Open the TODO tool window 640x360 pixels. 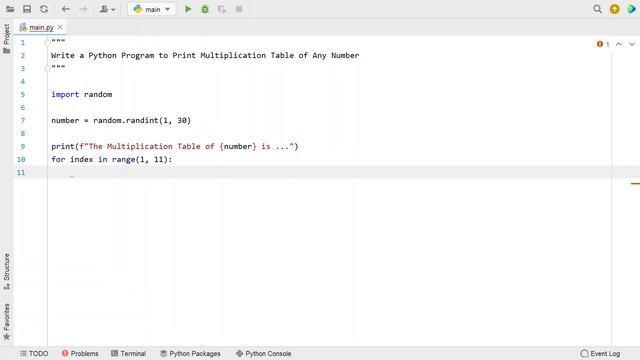(x=34, y=353)
